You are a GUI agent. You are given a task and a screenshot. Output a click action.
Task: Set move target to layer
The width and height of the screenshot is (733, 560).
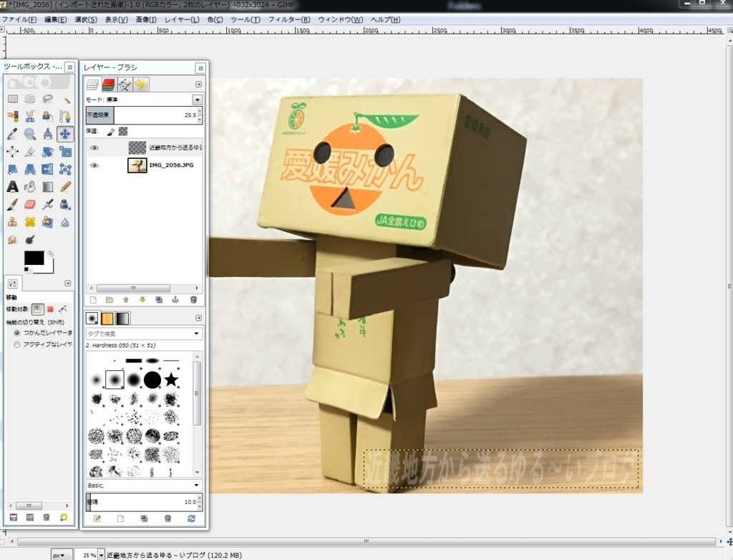(38, 309)
